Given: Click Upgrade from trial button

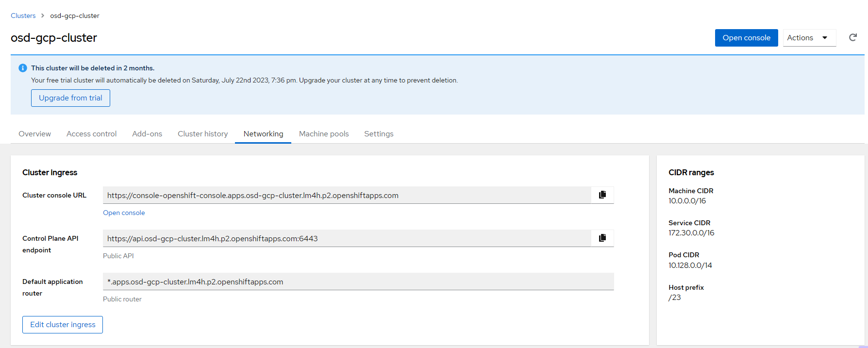Looking at the screenshot, I should tap(70, 98).
